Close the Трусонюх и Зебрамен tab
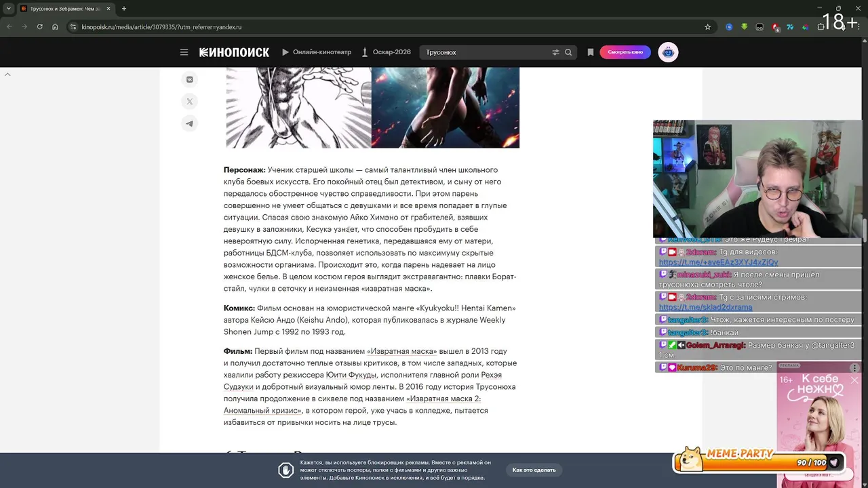The image size is (868, 488). (x=108, y=9)
